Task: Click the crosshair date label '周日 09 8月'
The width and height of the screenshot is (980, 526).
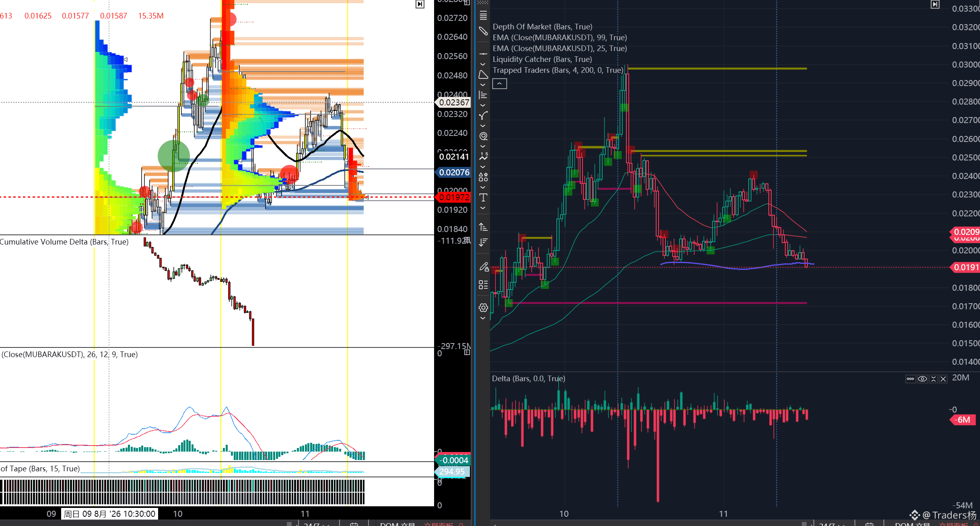Action: (x=109, y=514)
